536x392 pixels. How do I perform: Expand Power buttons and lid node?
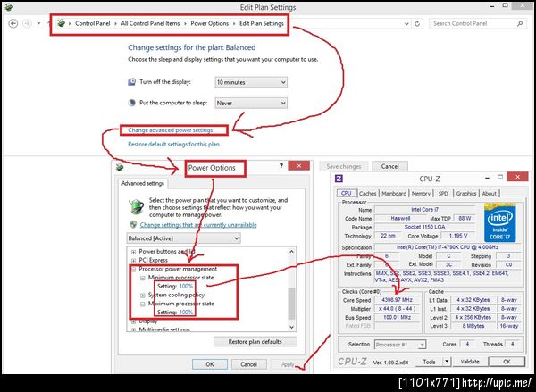[133, 252]
